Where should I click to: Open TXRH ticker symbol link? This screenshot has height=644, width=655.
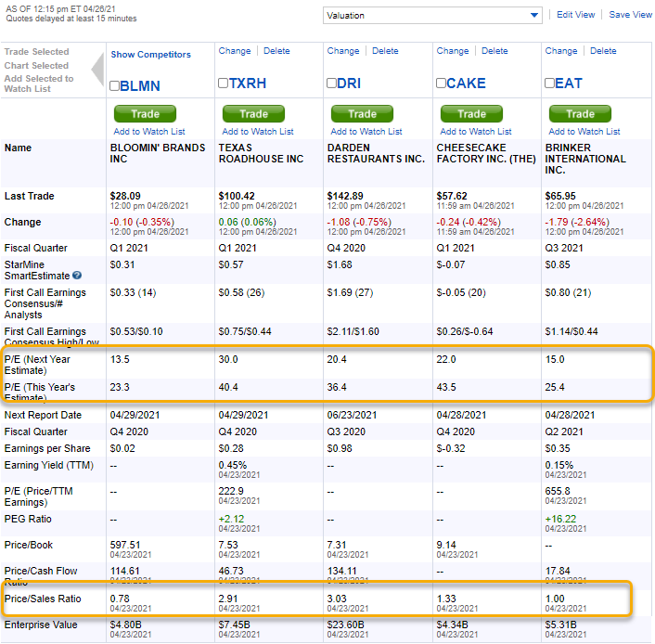tap(248, 84)
